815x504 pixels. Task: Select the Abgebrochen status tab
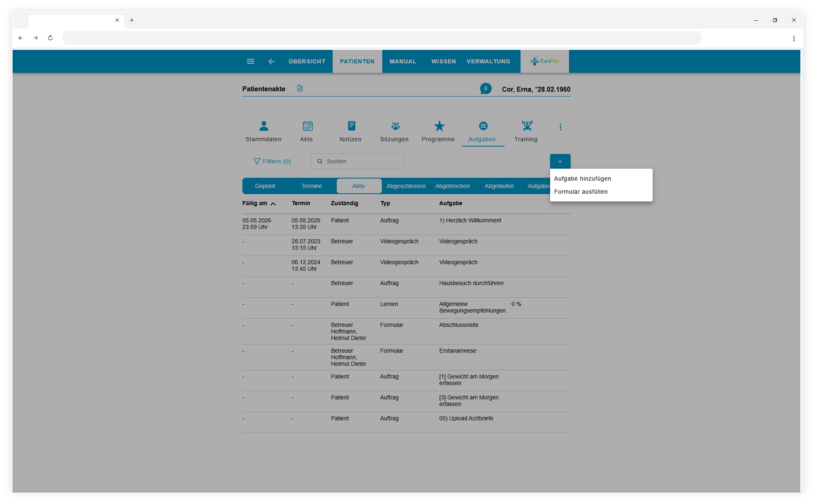[452, 186]
